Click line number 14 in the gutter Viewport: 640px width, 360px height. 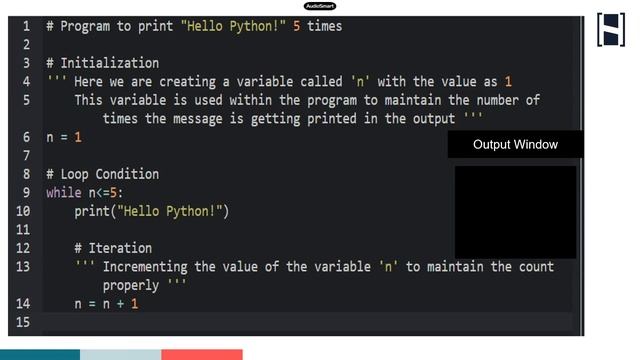(23, 304)
